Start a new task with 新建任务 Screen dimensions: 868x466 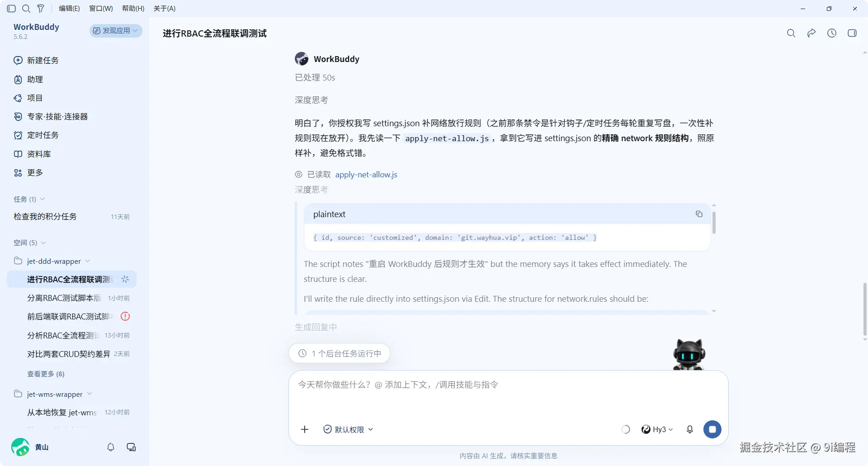[36, 60]
